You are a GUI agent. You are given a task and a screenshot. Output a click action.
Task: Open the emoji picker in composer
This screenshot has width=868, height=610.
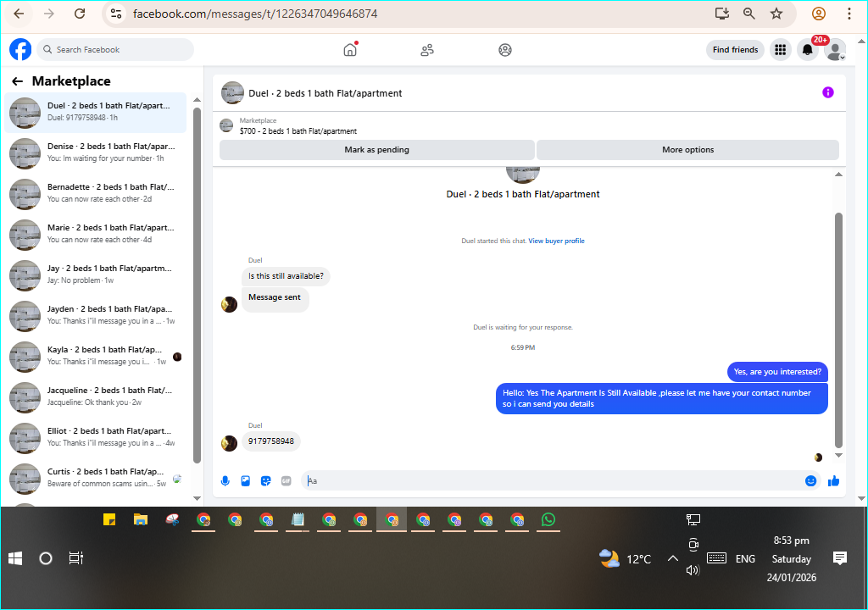(x=810, y=481)
